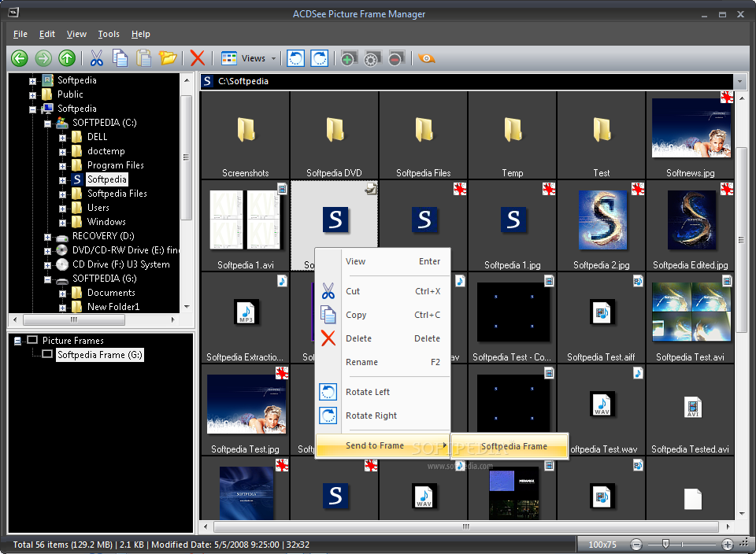Click the orange eye preview icon
756x554 pixels.
(x=427, y=58)
